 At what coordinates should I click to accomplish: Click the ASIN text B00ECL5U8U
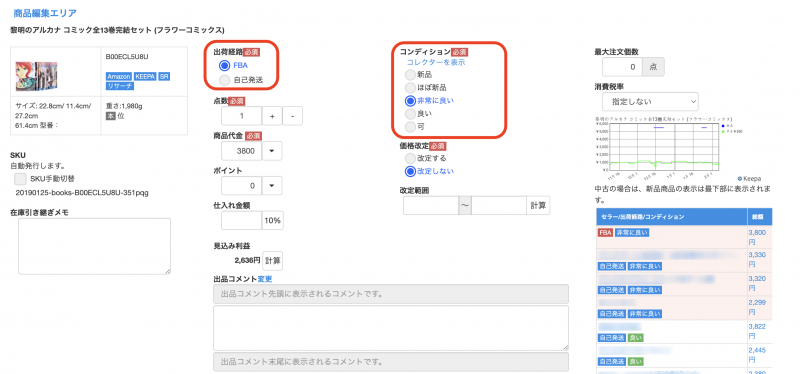click(x=127, y=57)
